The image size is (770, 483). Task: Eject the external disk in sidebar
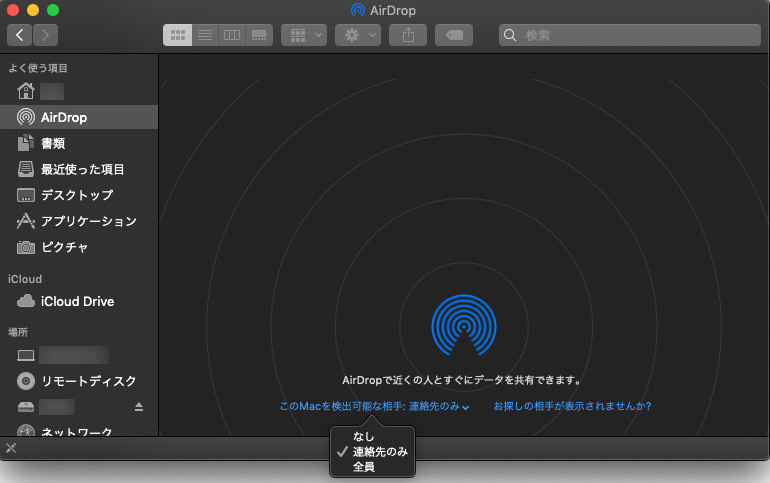click(x=139, y=407)
